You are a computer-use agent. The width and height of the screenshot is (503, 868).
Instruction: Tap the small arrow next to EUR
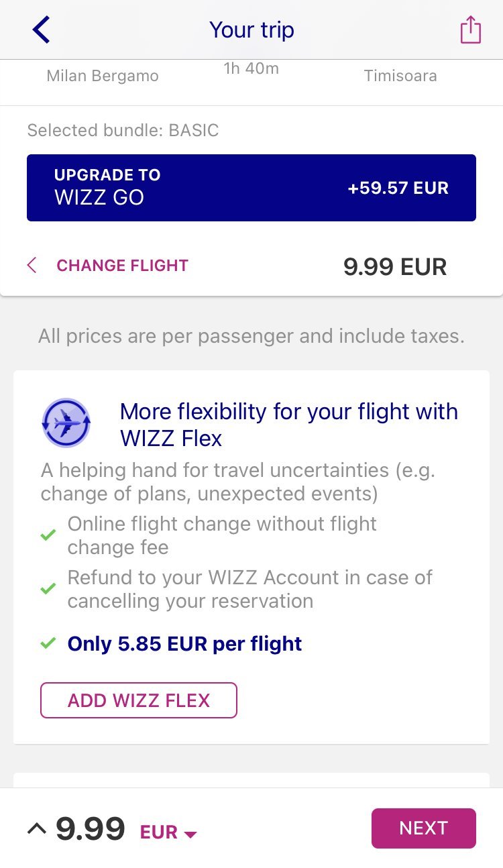pos(190,834)
